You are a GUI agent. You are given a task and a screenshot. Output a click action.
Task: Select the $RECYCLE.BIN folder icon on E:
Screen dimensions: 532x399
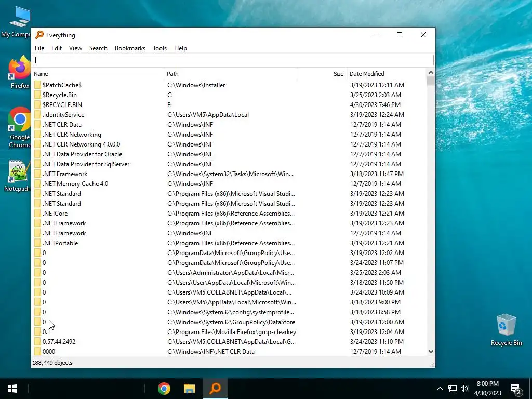click(37, 104)
